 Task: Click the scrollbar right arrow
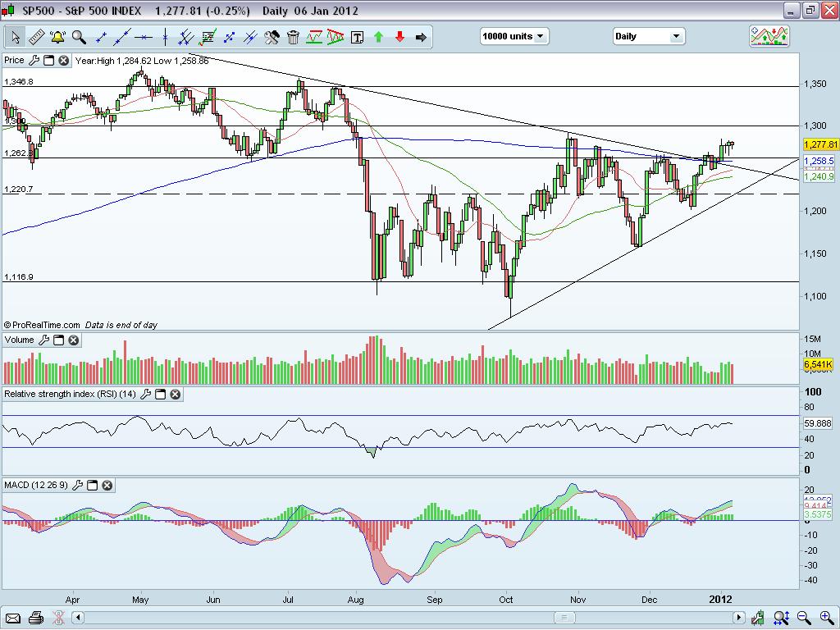(x=739, y=618)
